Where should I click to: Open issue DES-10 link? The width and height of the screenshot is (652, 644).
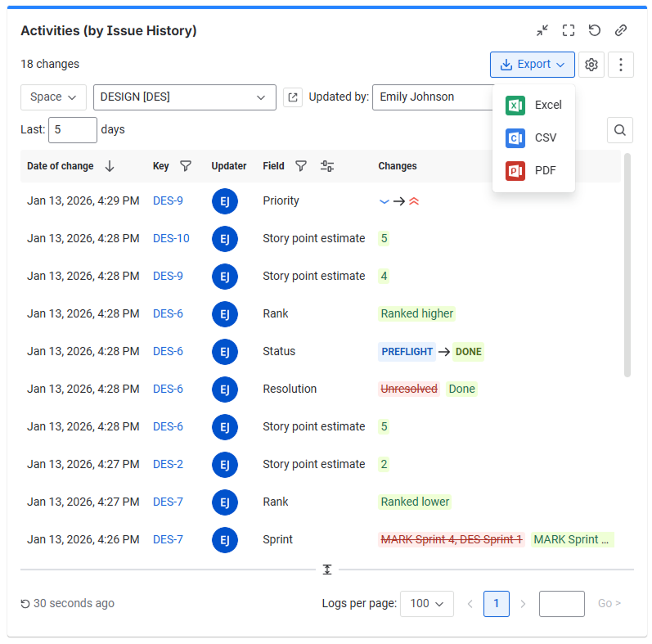click(x=171, y=238)
